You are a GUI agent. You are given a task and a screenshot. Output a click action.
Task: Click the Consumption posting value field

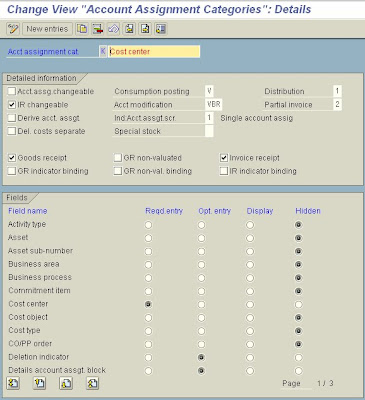209,91
